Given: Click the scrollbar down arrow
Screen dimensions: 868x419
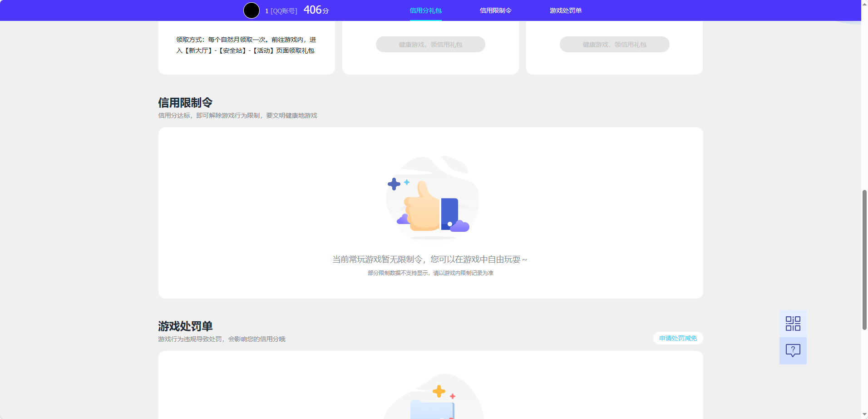Looking at the screenshot, I should click(x=864, y=415).
